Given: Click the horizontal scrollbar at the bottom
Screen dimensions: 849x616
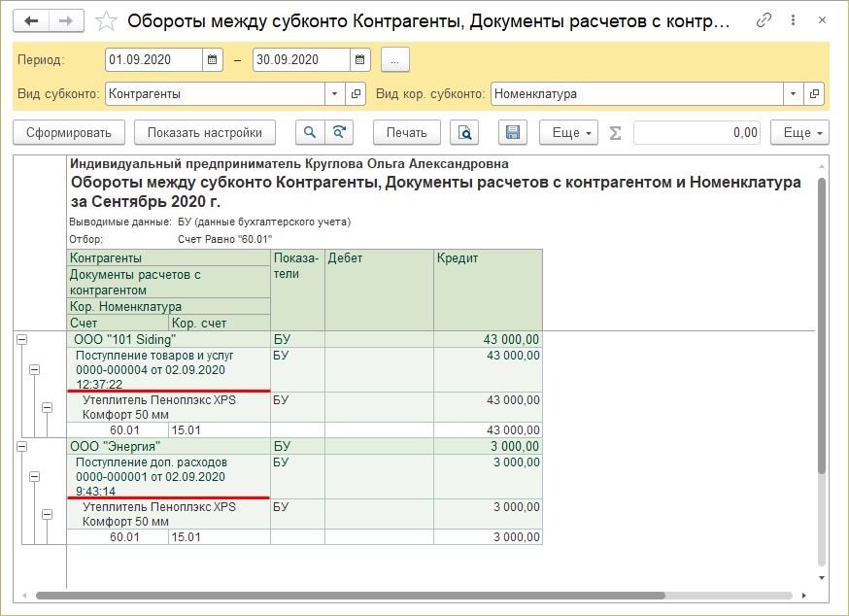Looking at the screenshot, I should coord(350,596).
